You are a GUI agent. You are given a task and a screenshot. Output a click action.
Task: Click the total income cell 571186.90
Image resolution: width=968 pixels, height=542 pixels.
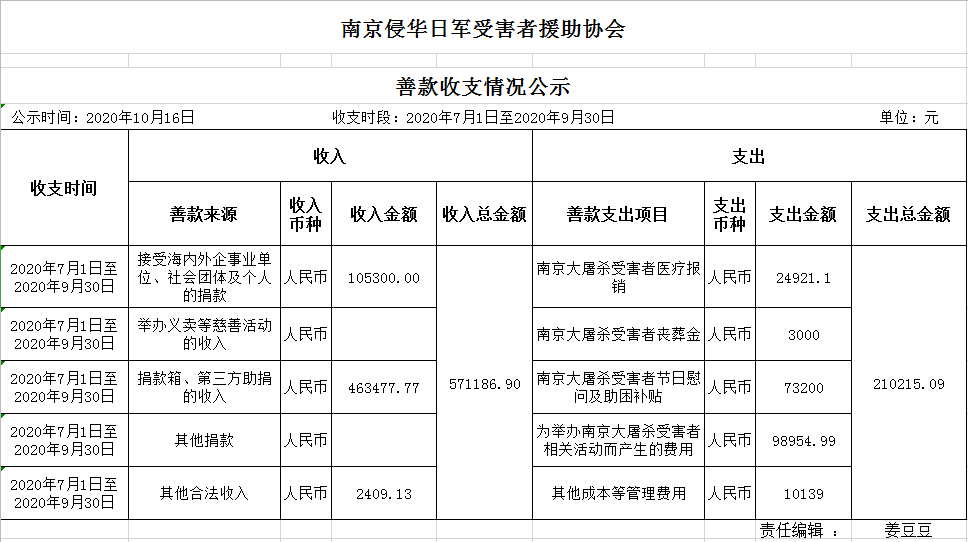click(x=484, y=383)
